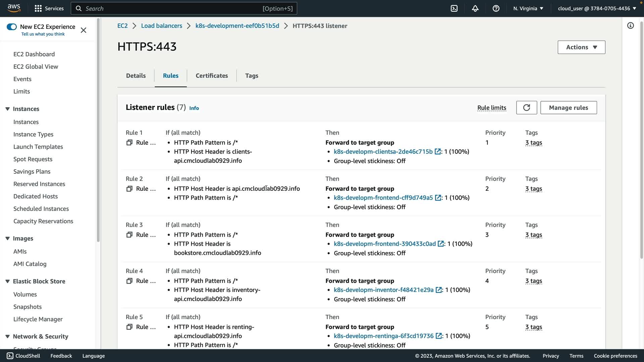Click the refresh listener rules button
This screenshot has width=644, height=362.
526,108
